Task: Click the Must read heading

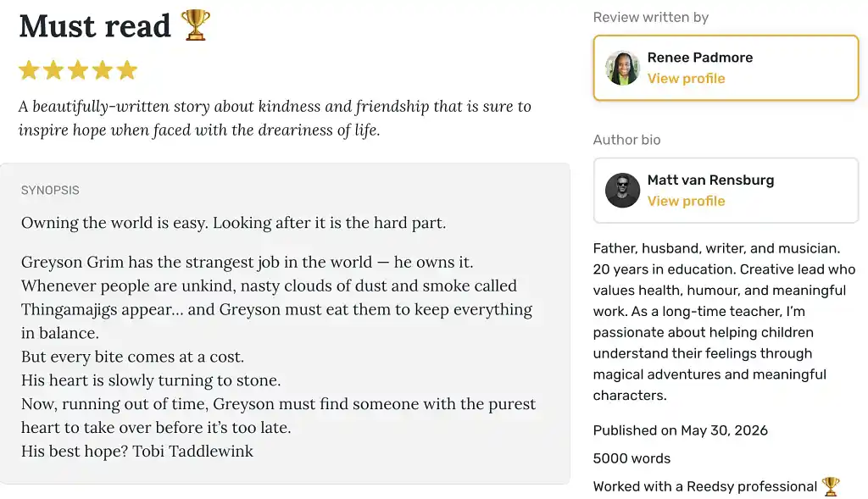Action: 95,26
